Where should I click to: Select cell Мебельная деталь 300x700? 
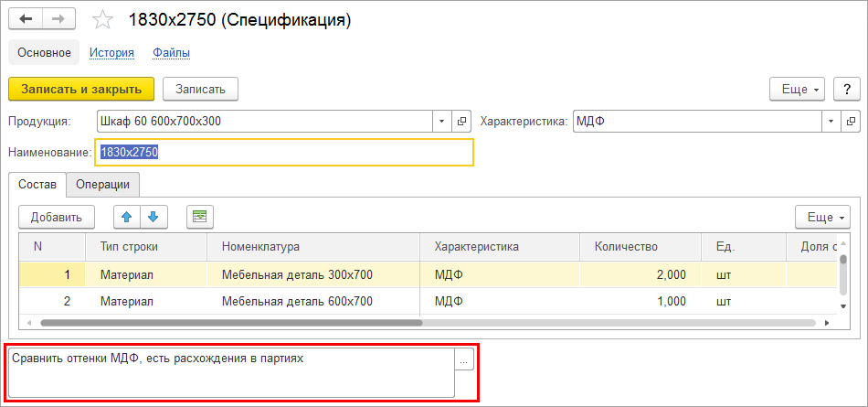[313, 274]
